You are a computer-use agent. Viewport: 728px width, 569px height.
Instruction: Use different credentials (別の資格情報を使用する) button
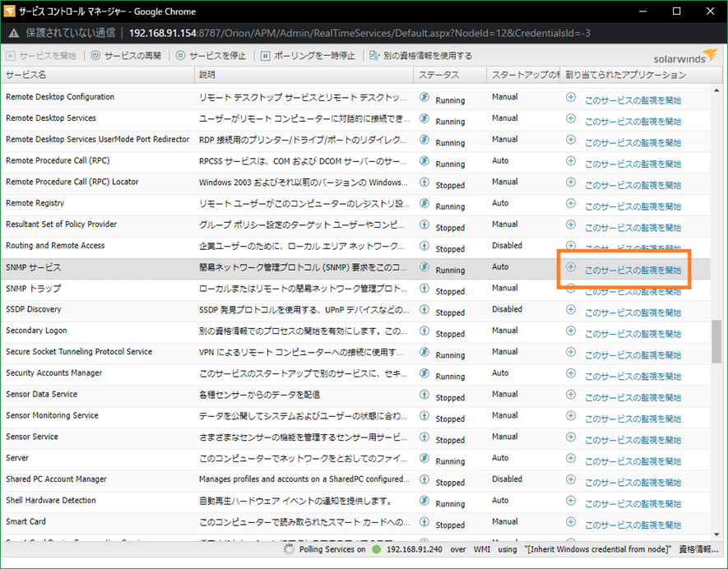pos(420,56)
